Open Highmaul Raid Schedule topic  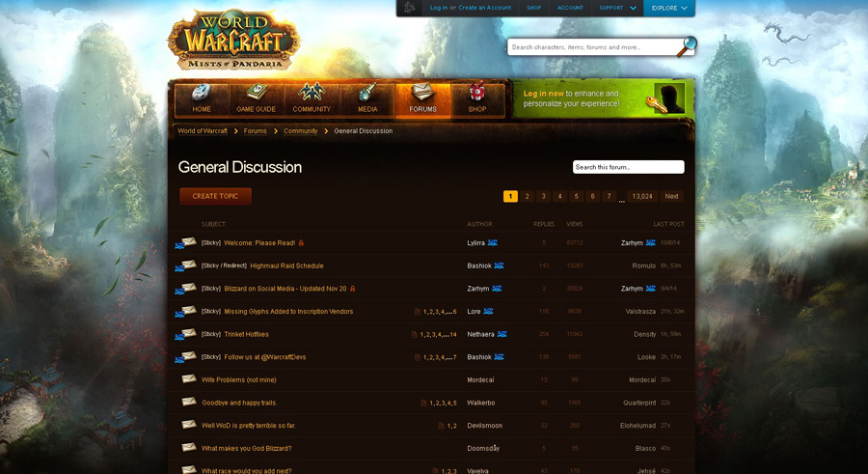pyautogui.click(x=286, y=265)
